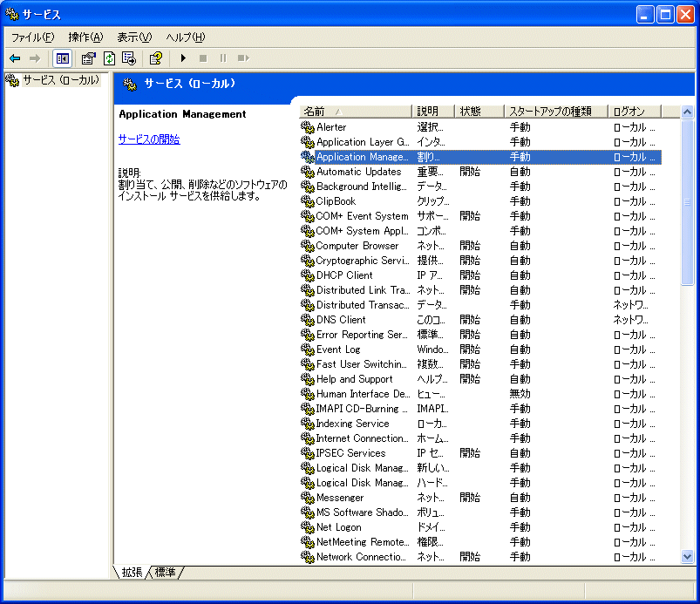Click the scrollbar down arrow
Image resolution: width=700 pixels, height=604 pixels.
point(687,557)
